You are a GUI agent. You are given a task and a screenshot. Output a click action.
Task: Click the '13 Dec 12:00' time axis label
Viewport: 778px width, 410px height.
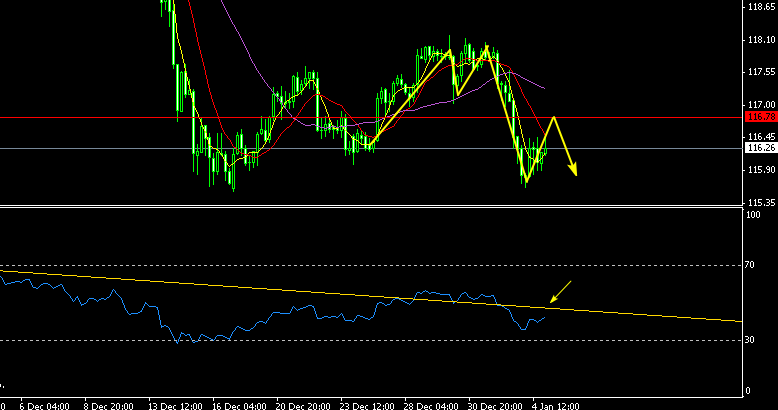175,406
